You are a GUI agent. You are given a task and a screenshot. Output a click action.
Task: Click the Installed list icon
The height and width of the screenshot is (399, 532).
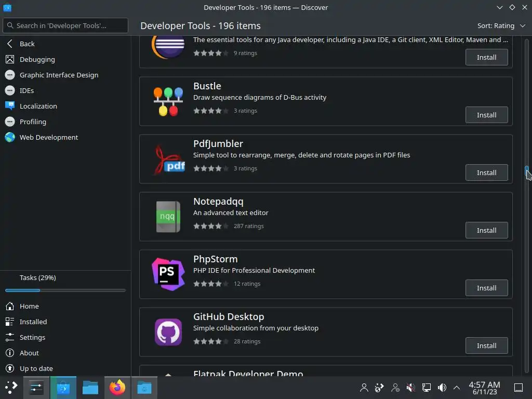coord(10,322)
